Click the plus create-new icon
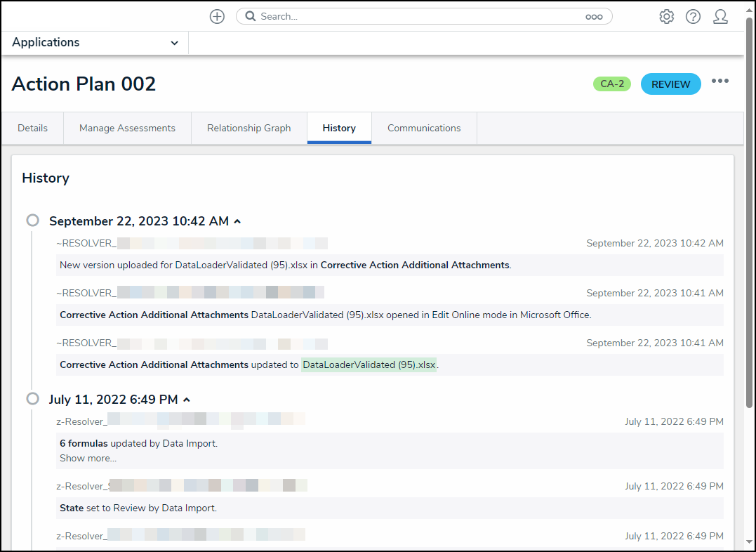Image resolution: width=756 pixels, height=552 pixels. [217, 17]
